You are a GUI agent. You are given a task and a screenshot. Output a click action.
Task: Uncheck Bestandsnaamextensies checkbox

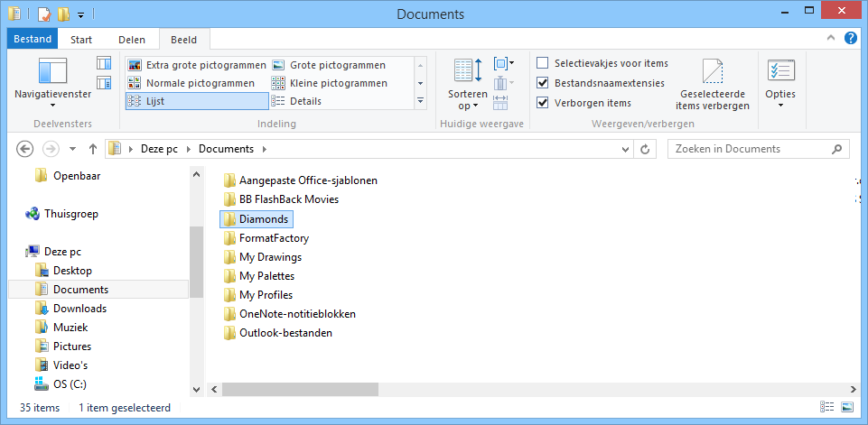[543, 83]
